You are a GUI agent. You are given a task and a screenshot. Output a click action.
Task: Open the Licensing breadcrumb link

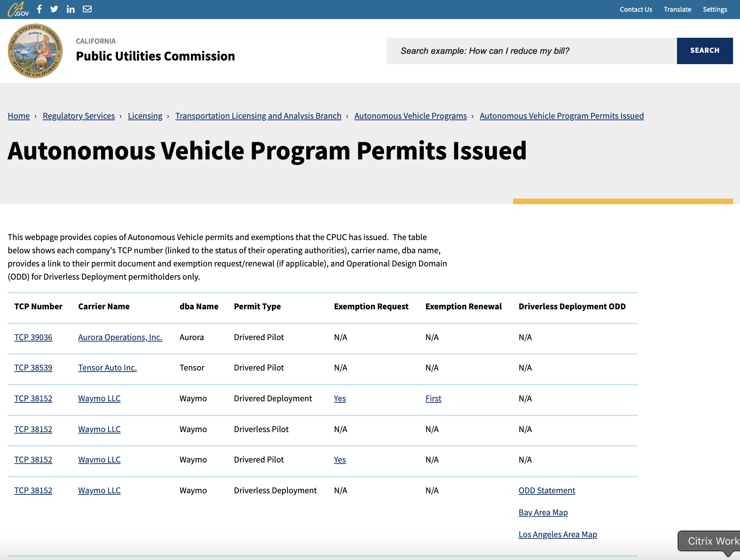pos(145,116)
